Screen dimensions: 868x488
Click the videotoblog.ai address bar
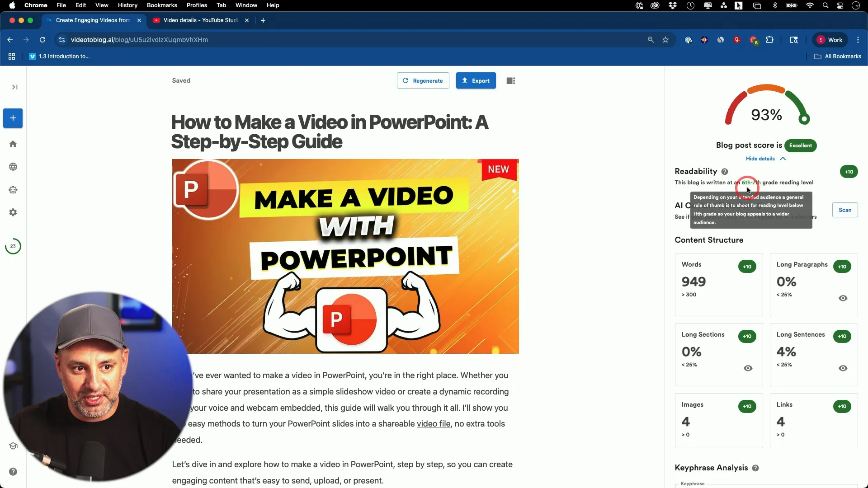pyautogui.click(x=353, y=40)
